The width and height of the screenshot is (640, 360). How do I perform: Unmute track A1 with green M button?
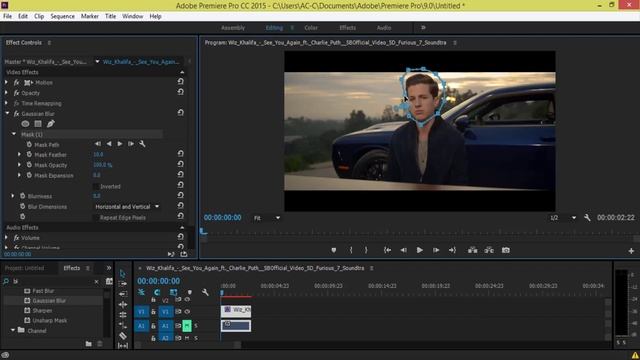pos(187,325)
